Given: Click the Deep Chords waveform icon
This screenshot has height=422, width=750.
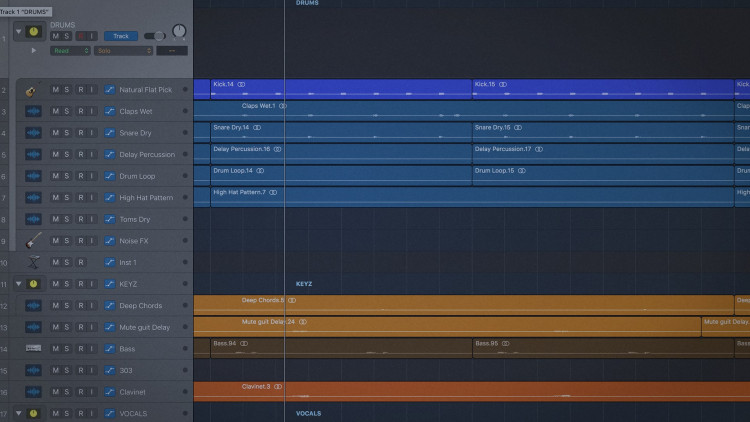Looking at the screenshot, I should click(33, 306).
